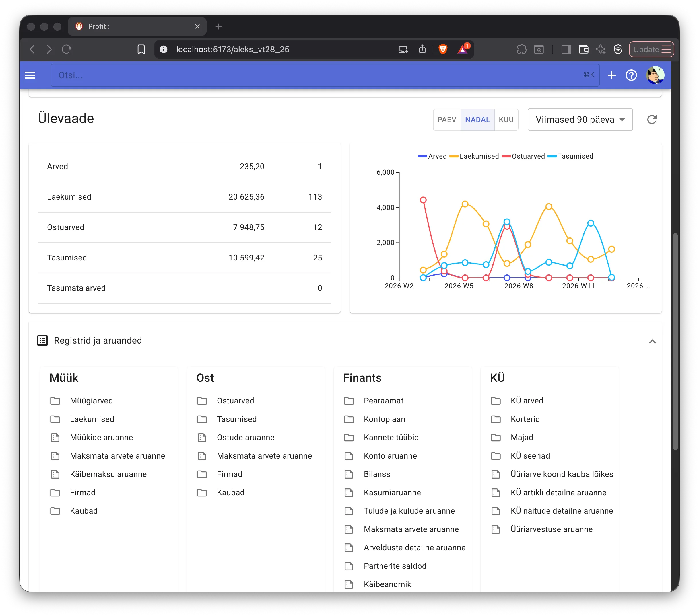Open Käibemaksu aruanne report
Image resolution: width=699 pixels, height=616 pixels.
(108, 474)
